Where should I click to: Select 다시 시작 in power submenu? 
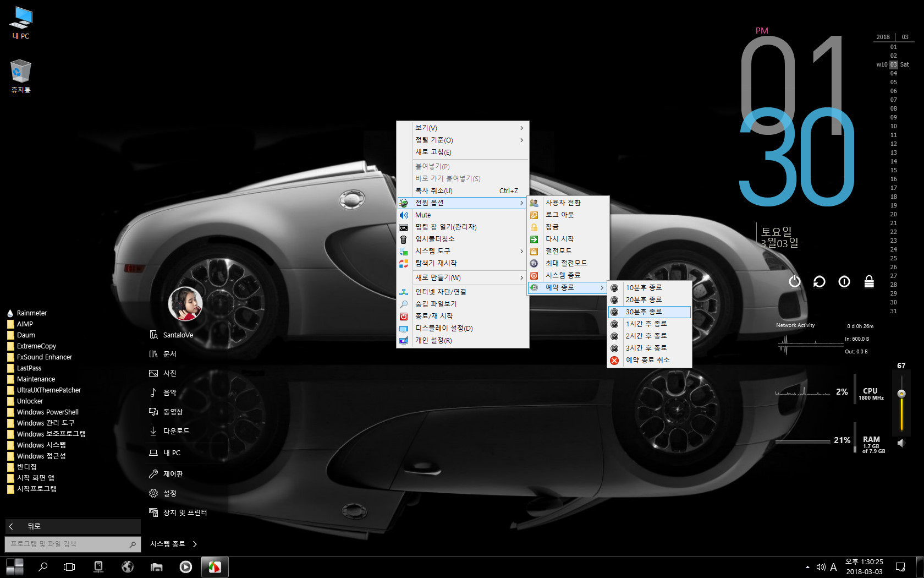click(568, 239)
